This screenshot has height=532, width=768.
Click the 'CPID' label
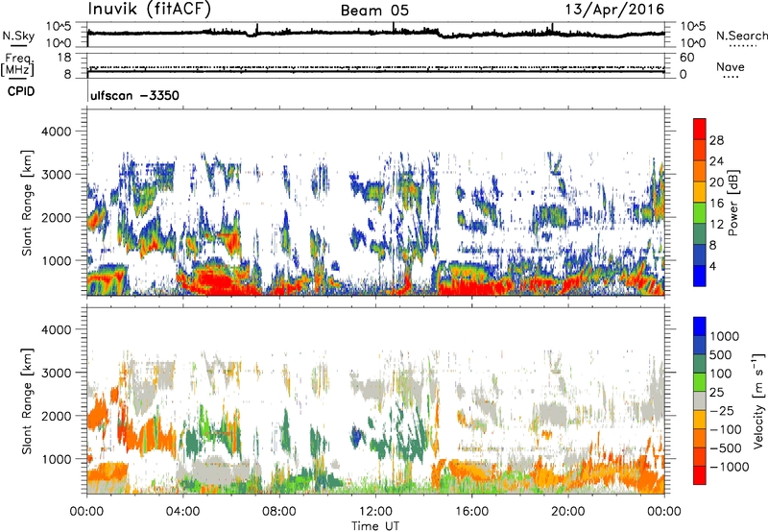coord(21,91)
